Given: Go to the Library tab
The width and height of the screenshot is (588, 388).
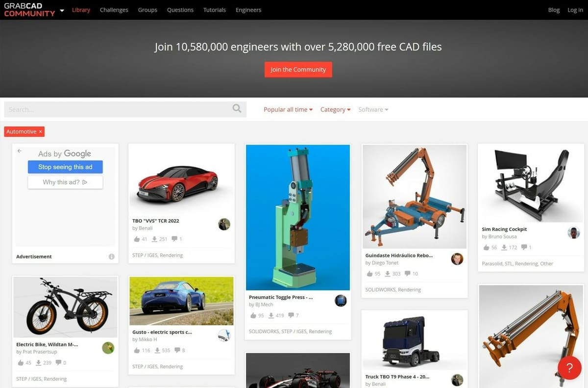Looking at the screenshot, I should click(81, 10).
